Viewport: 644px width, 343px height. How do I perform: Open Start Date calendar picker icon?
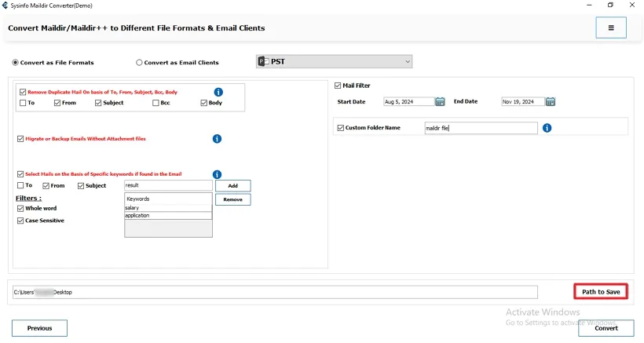pos(441,101)
